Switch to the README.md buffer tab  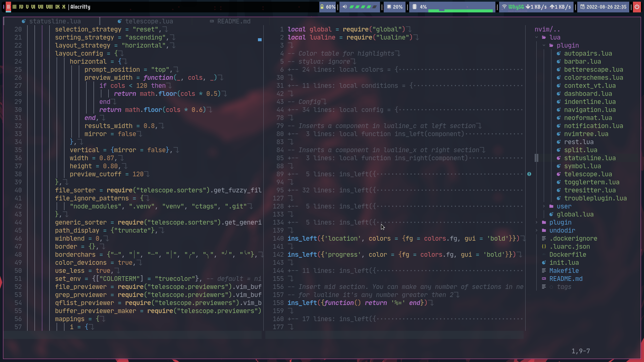pyautogui.click(x=233, y=21)
